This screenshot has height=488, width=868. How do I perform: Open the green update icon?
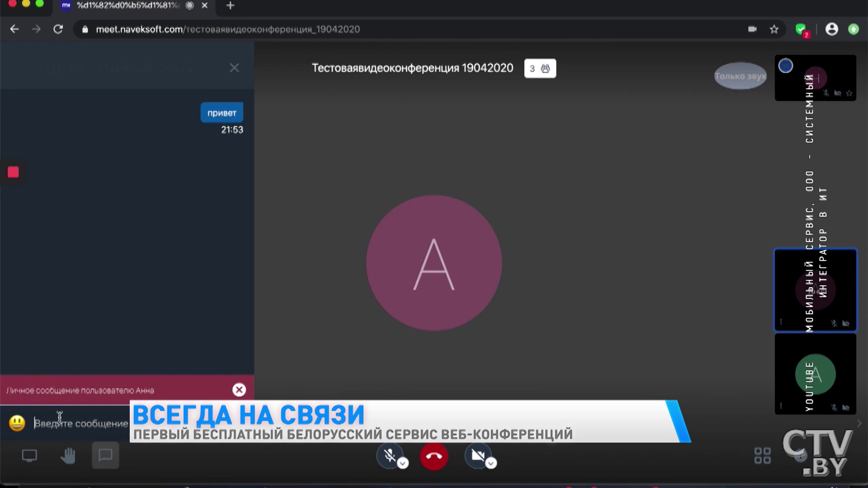click(x=854, y=29)
